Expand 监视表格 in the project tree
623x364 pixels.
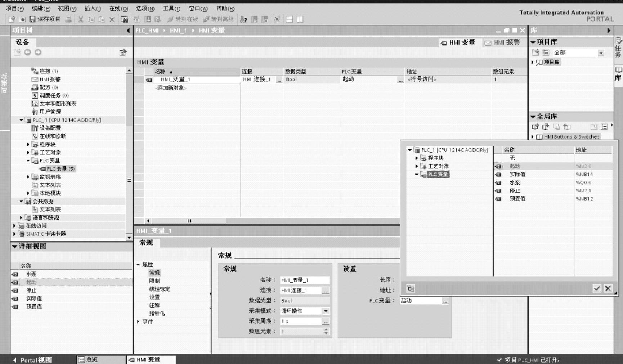point(28,177)
